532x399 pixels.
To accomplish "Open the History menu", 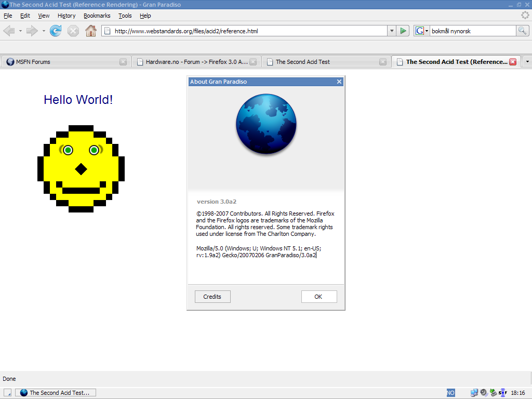I will [x=66, y=16].
